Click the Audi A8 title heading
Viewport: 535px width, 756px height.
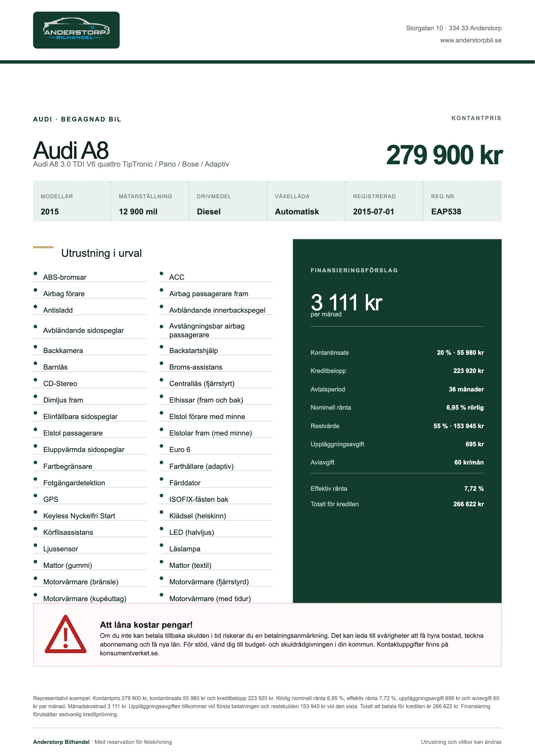click(71, 150)
